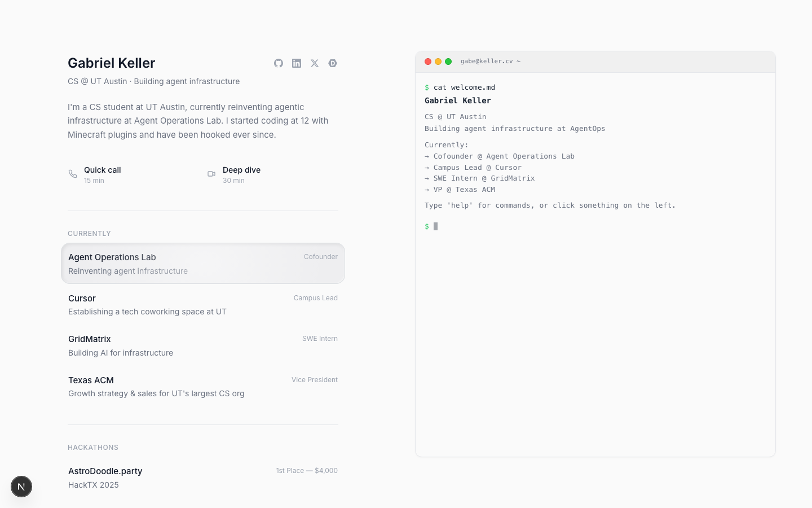This screenshot has height=508, width=812.
Task: Click the yellow terminal minimize dot
Action: pos(438,62)
